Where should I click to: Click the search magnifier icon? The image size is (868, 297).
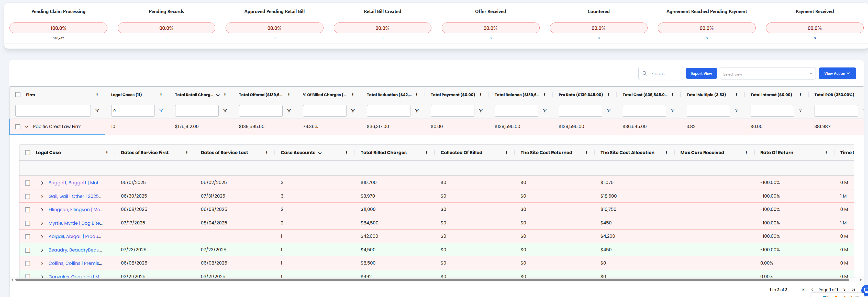click(644, 73)
